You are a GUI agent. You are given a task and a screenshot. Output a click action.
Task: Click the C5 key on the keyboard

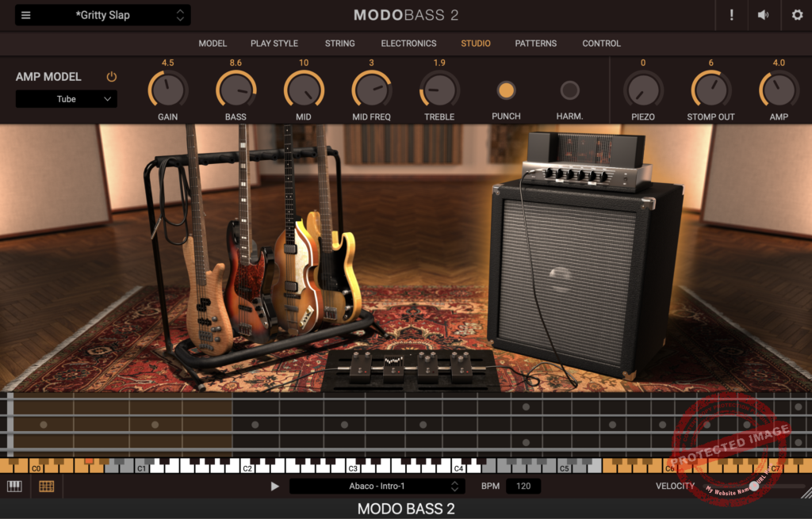564,468
